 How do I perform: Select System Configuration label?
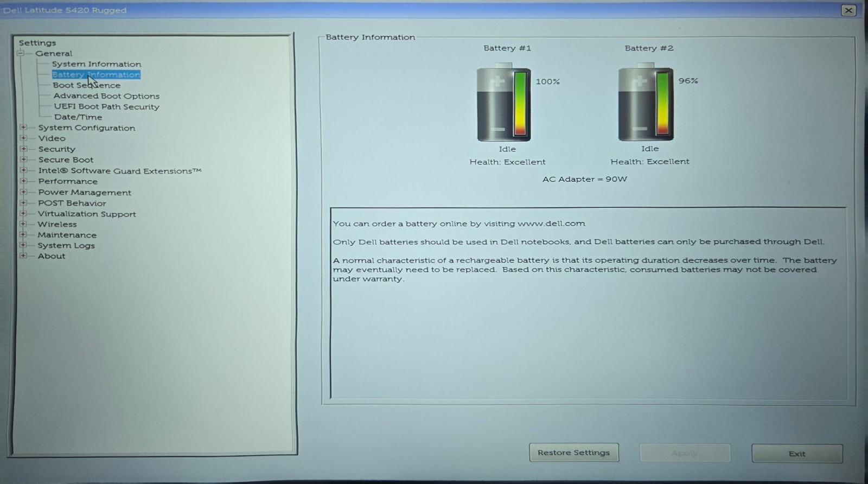(87, 128)
